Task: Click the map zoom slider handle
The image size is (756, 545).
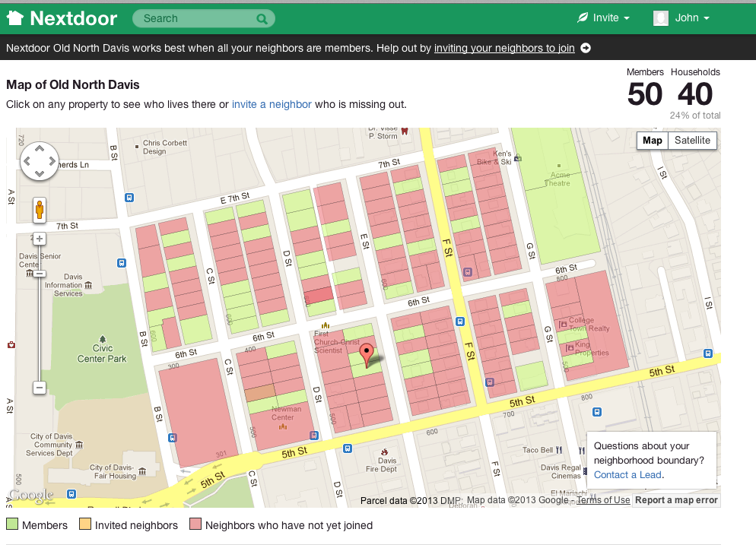Action: (40, 274)
